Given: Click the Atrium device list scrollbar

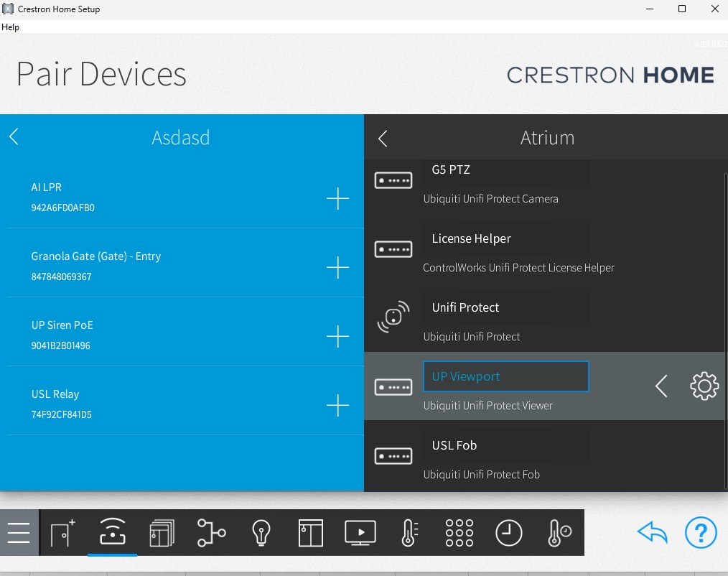Looking at the screenshot, I should 725,331.
